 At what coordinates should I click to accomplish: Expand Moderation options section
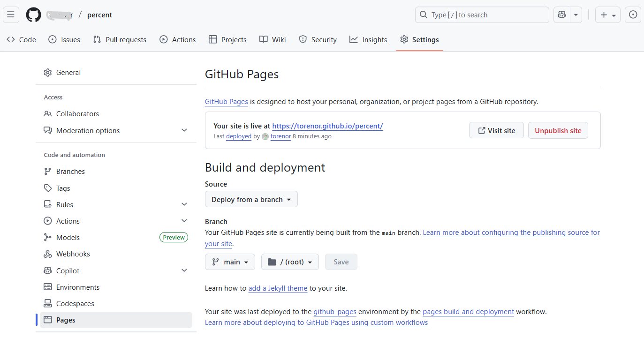(116, 130)
